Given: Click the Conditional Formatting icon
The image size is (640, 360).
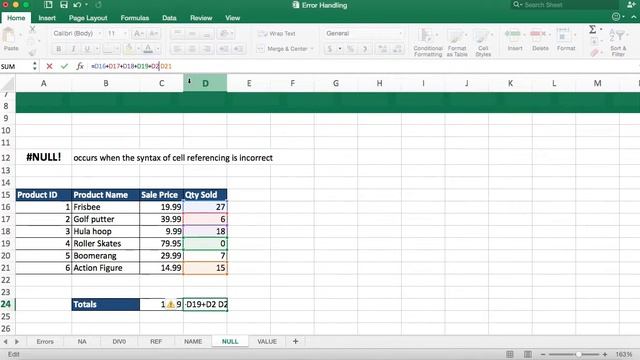Looking at the screenshot, I should click(427, 37).
